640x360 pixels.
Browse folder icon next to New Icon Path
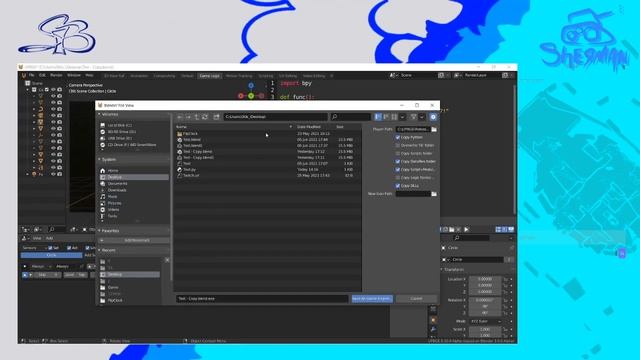[434, 194]
